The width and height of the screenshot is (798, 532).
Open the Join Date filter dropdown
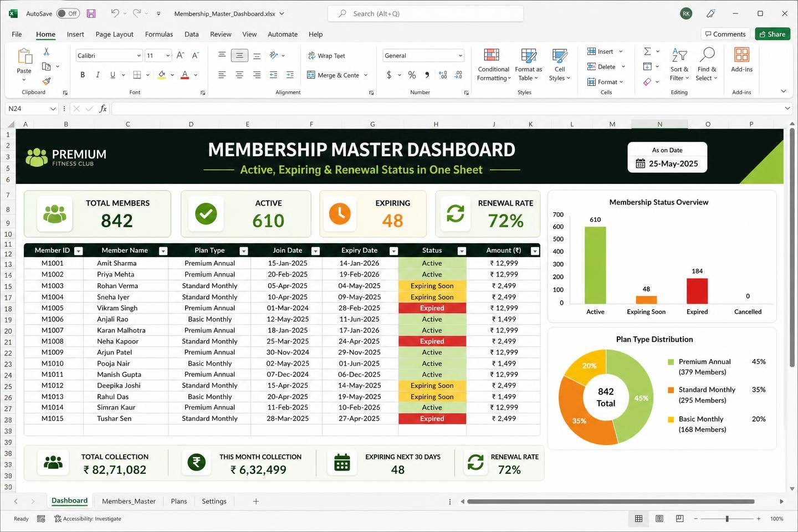[x=315, y=251]
